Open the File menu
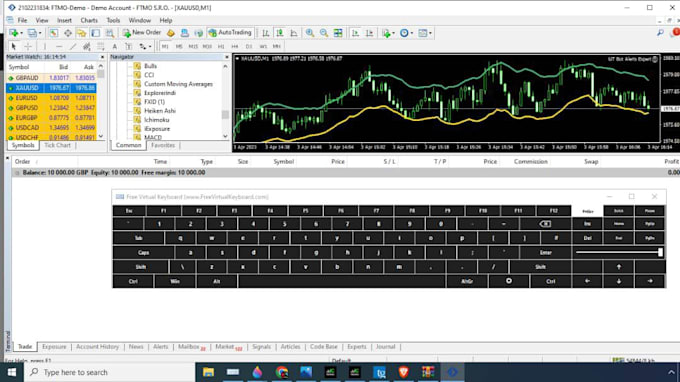Viewport: 680px width, 382px height. tap(22, 20)
